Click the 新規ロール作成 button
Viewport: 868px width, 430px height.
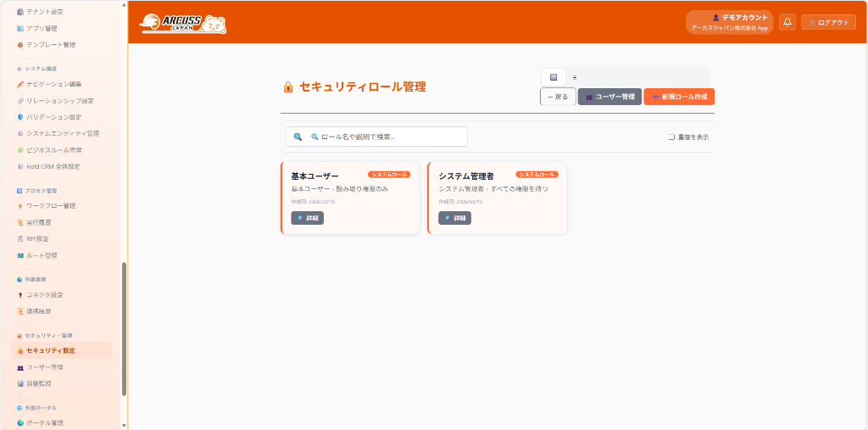click(x=679, y=97)
